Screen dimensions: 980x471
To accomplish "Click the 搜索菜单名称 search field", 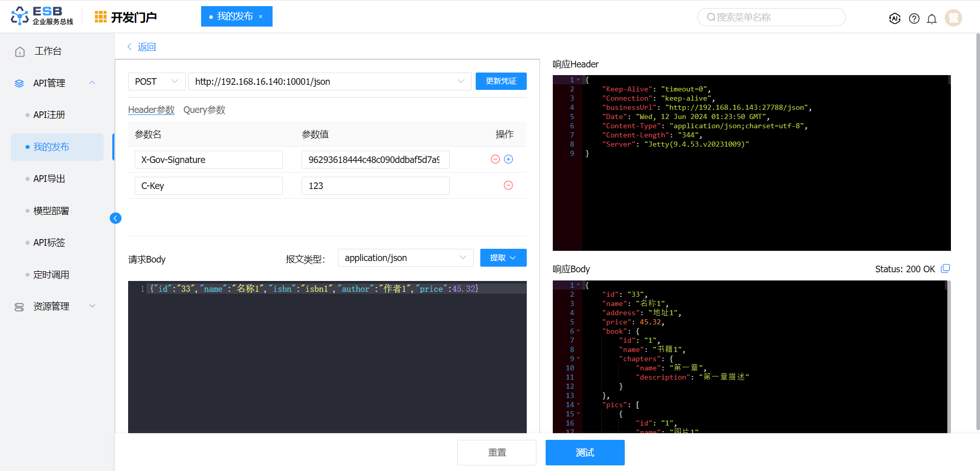I will [771, 17].
